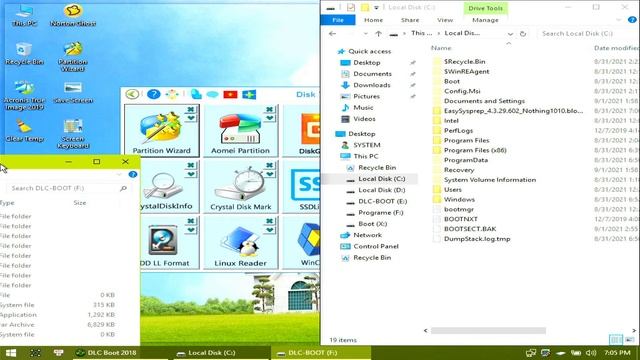Open Home ribbon tab
640x360 pixels.
coord(373,20)
